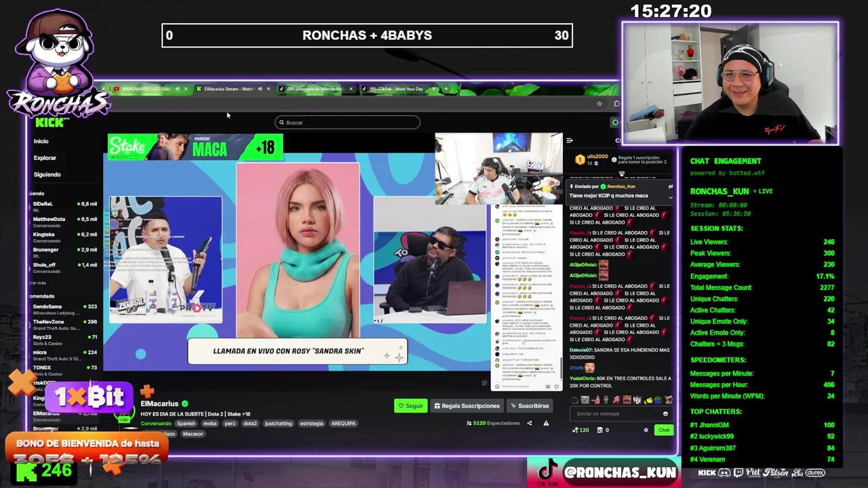The height and width of the screenshot is (488, 868).
Task: Open the Kick logo home link
Action: 49,122
